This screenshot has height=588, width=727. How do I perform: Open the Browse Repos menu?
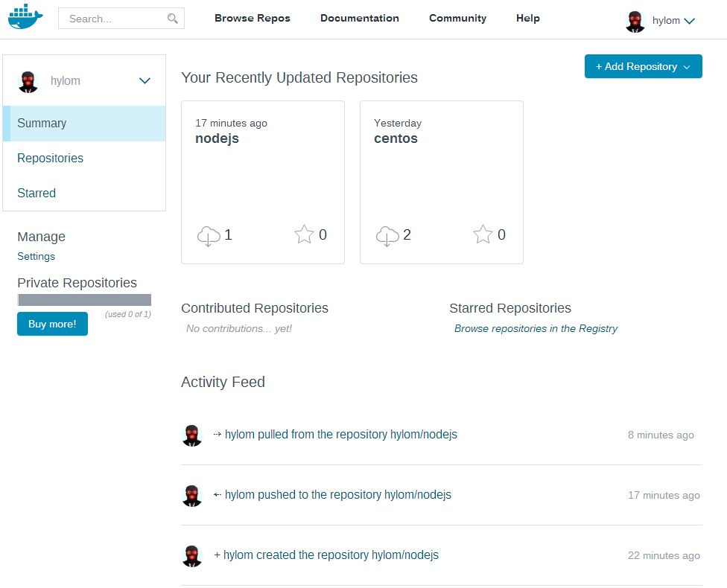click(x=253, y=18)
